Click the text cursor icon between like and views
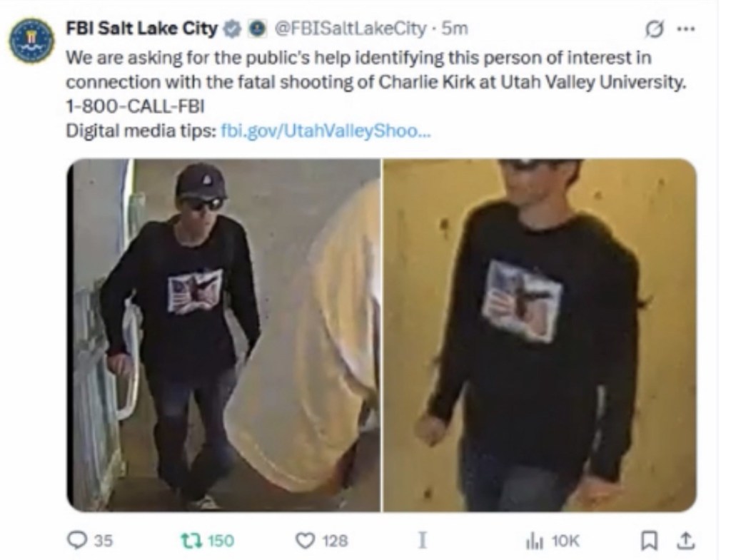 pyautogui.click(x=423, y=541)
